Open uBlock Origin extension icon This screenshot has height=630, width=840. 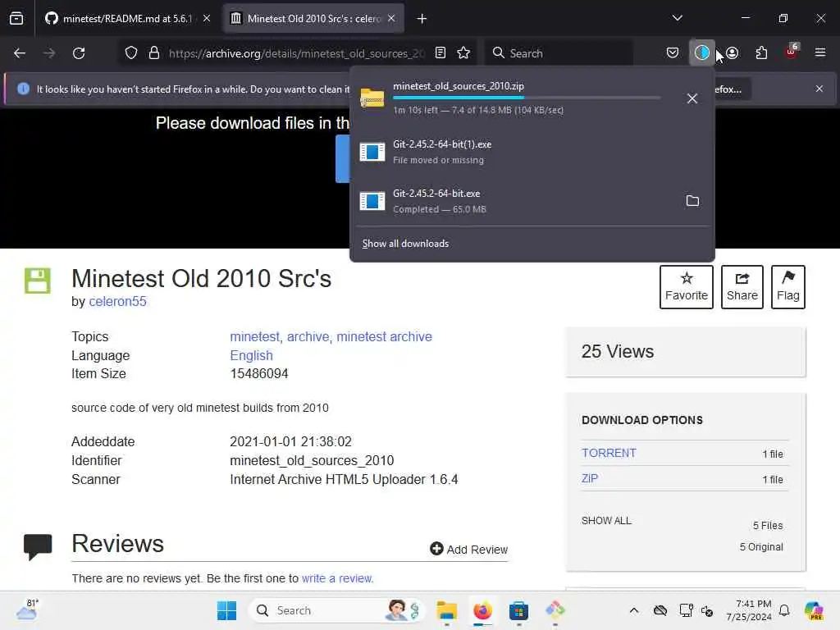(792, 52)
